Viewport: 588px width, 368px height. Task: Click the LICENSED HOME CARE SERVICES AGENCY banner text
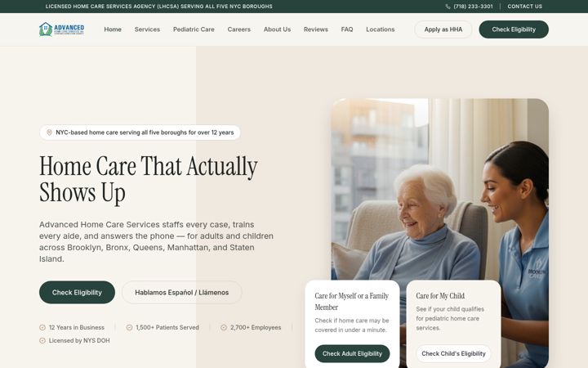tap(159, 7)
